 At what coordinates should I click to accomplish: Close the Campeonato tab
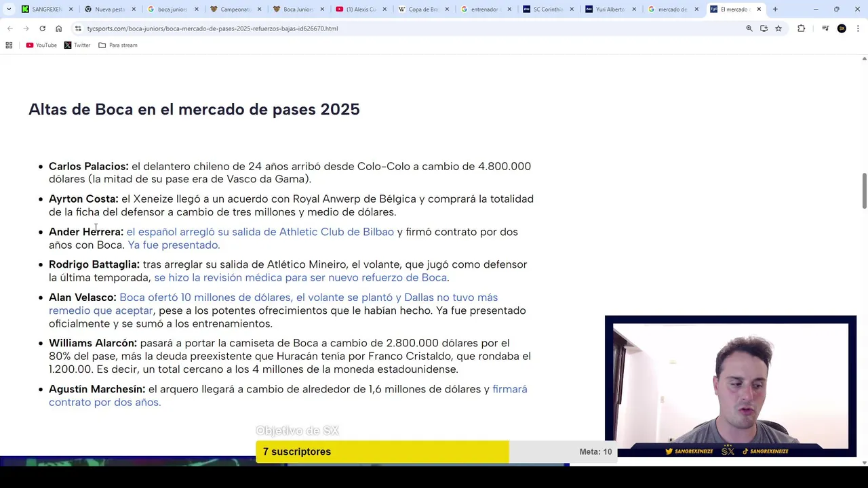point(259,9)
